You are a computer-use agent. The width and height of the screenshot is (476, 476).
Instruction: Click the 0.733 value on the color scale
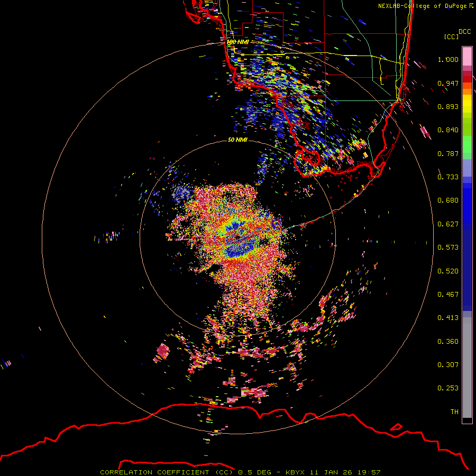(448, 177)
